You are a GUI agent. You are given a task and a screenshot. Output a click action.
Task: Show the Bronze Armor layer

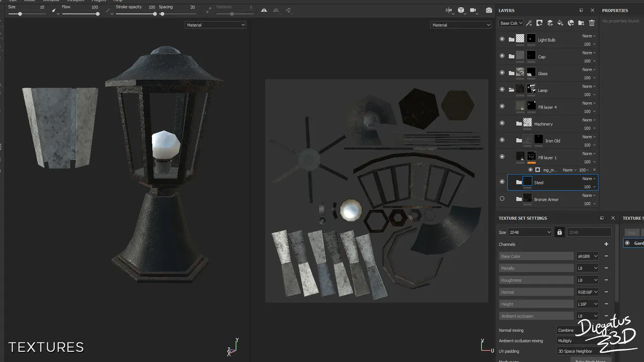click(502, 199)
